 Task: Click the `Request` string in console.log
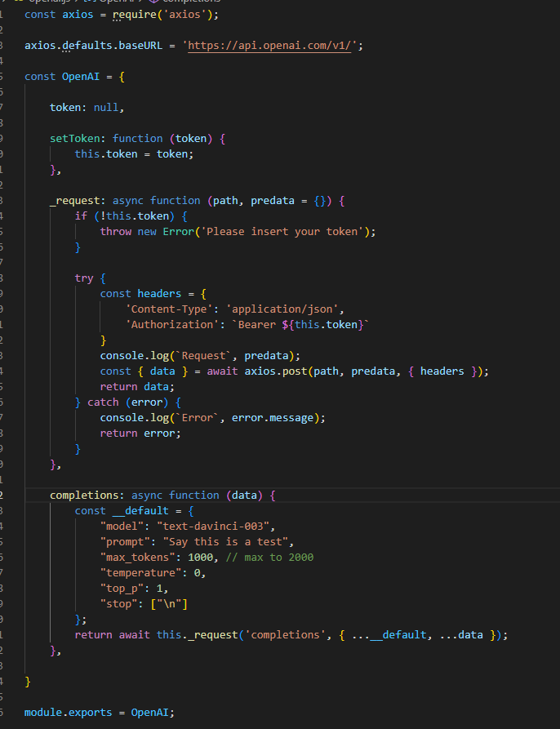[203, 356]
